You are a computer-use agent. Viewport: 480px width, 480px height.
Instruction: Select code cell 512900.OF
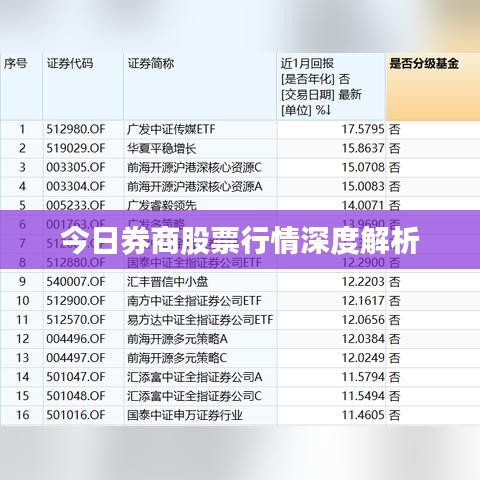tap(76, 301)
